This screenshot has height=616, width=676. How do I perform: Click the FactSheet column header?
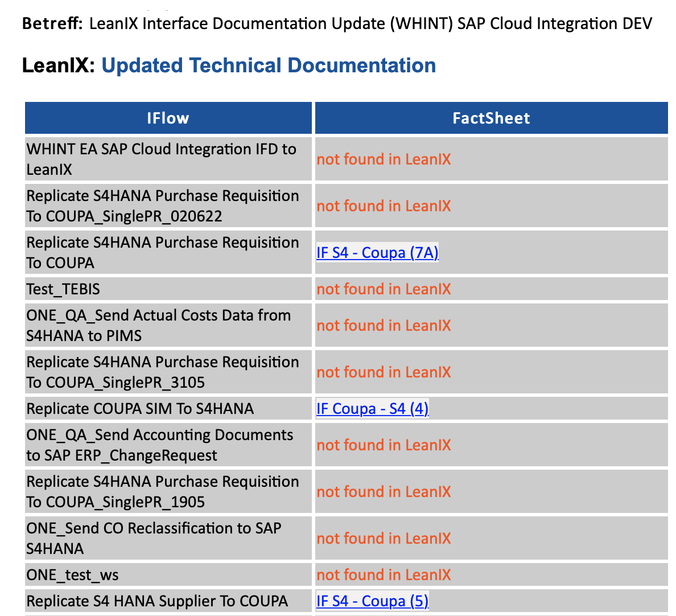[491, 118]
